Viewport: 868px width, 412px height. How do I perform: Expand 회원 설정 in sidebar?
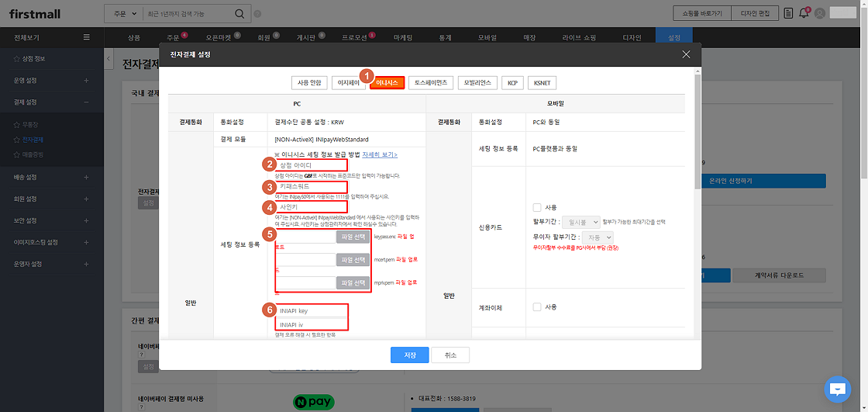tap(86, 199)
